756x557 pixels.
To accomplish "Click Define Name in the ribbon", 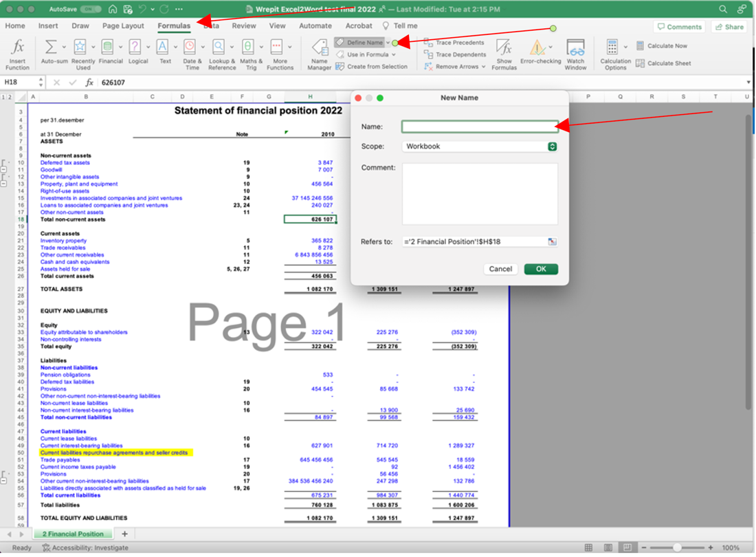I will point(359,43).
